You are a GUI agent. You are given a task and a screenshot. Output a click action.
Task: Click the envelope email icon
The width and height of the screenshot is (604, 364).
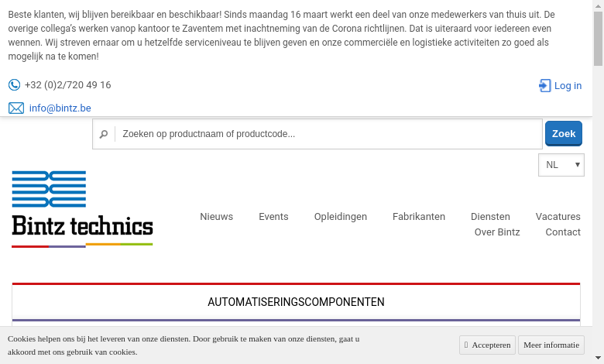click(16, 108)
